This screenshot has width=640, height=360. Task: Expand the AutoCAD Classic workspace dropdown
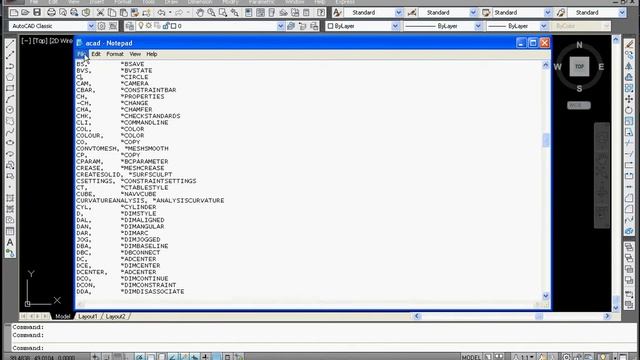point(91,26)
